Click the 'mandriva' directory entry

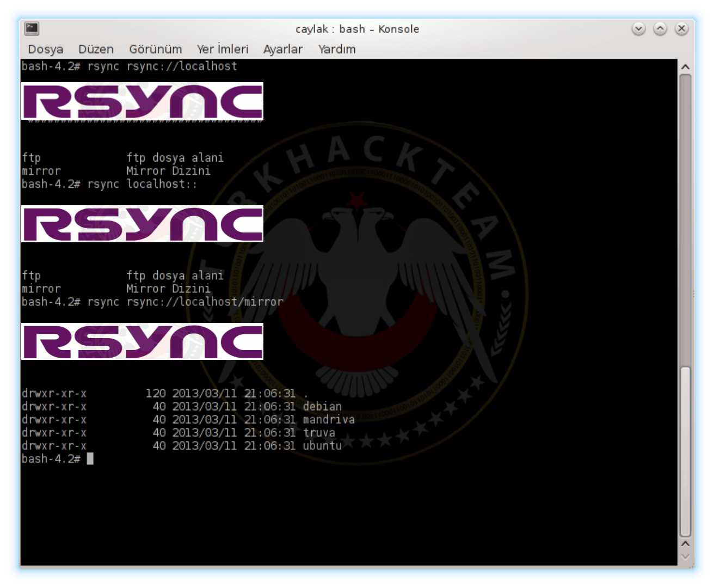pos(329,419)
